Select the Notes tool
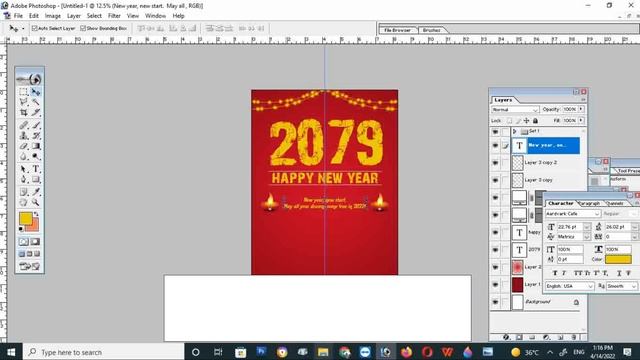The image size is (640, 360). point(24,192)
